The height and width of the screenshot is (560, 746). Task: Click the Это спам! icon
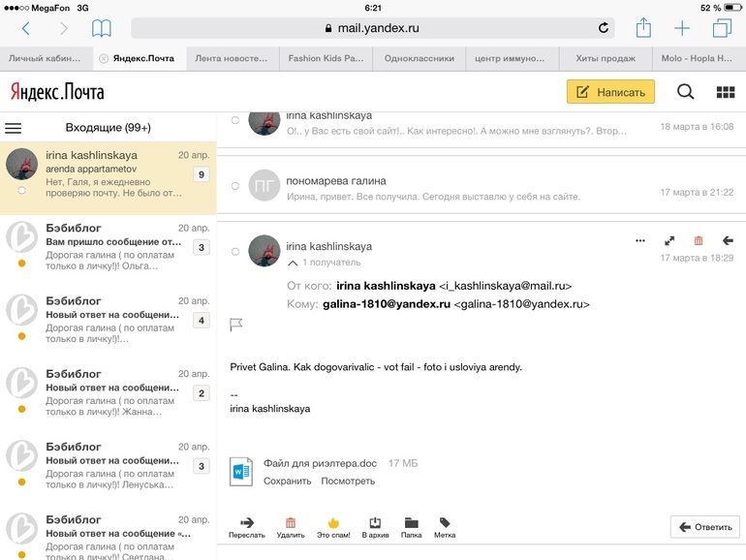[x=333, y=522]
